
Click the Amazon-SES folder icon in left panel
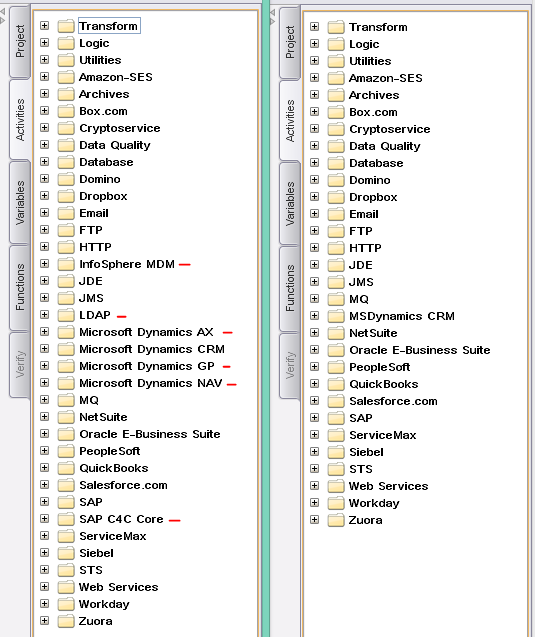(66, 77)
